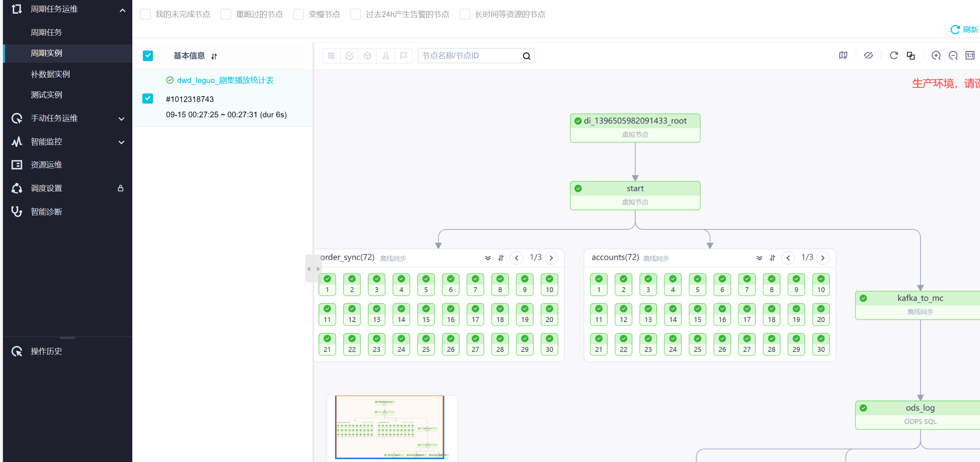
Task: Enable 重跑过的节点 checkbox
Action: [x=226, y=15]
